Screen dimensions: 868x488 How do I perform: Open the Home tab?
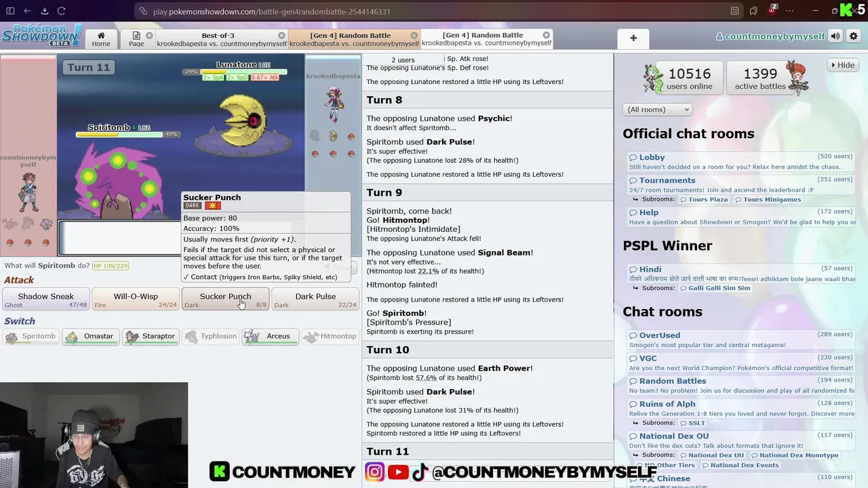[x=101, y=39]
